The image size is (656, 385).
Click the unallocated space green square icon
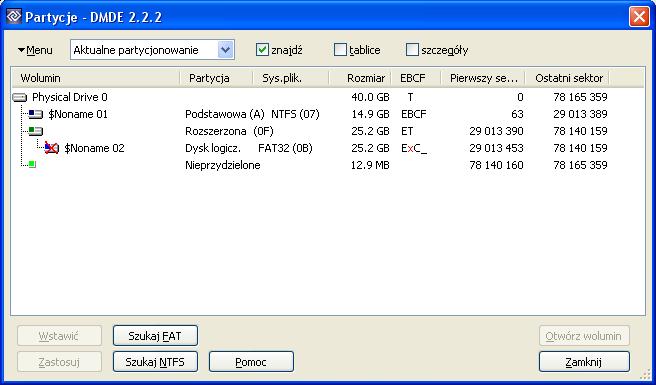[32, 165]
